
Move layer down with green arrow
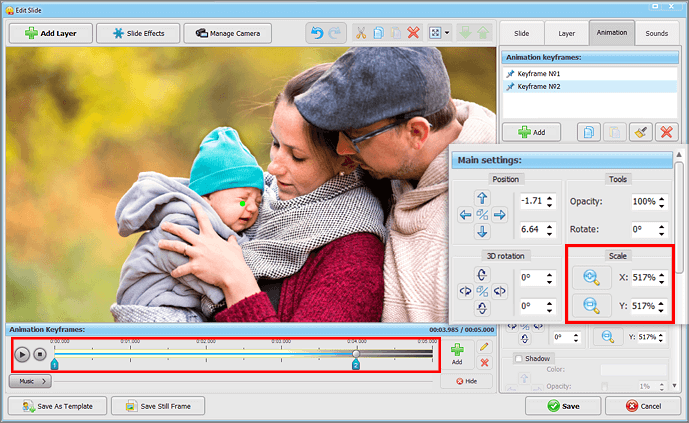[465, 33]
